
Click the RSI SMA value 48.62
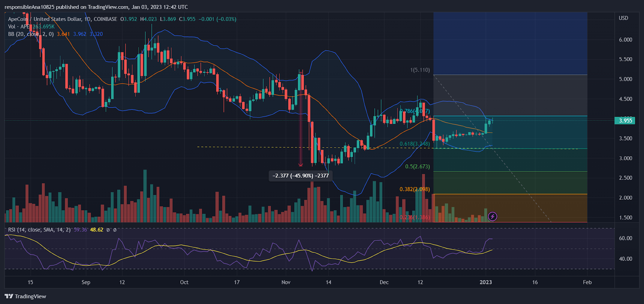(x=97, y=230)
